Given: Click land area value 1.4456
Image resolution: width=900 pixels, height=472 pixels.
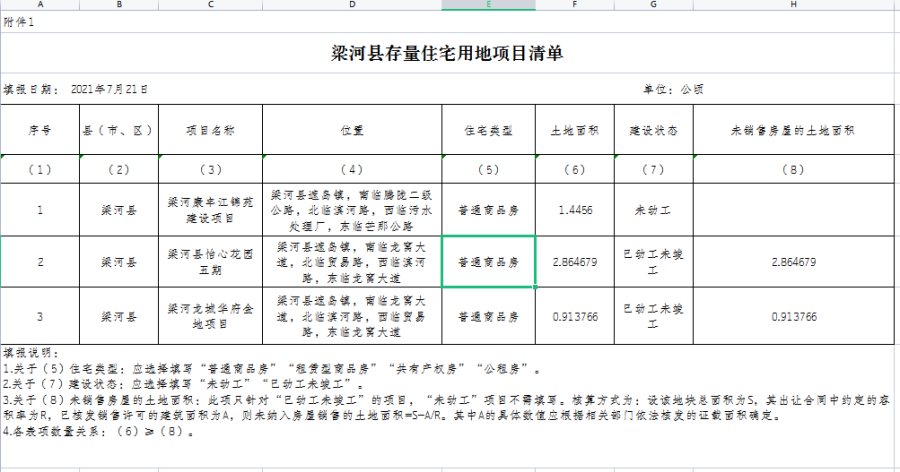Looking at the screenshot, I should point(575,210).
